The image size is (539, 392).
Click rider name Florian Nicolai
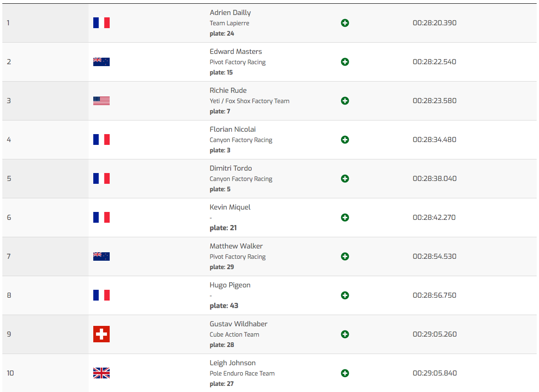(x=233, y=129)
